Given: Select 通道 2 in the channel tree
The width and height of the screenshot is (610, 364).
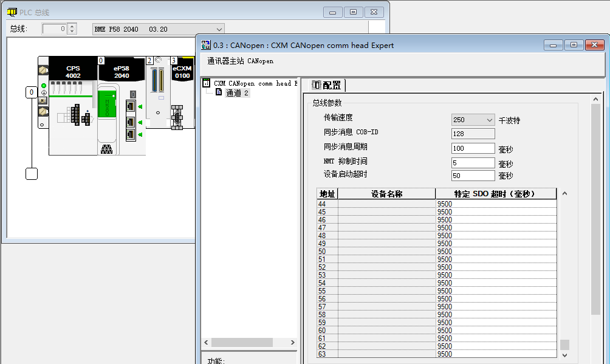Looking at the screenshot, I should coord(237,93).
